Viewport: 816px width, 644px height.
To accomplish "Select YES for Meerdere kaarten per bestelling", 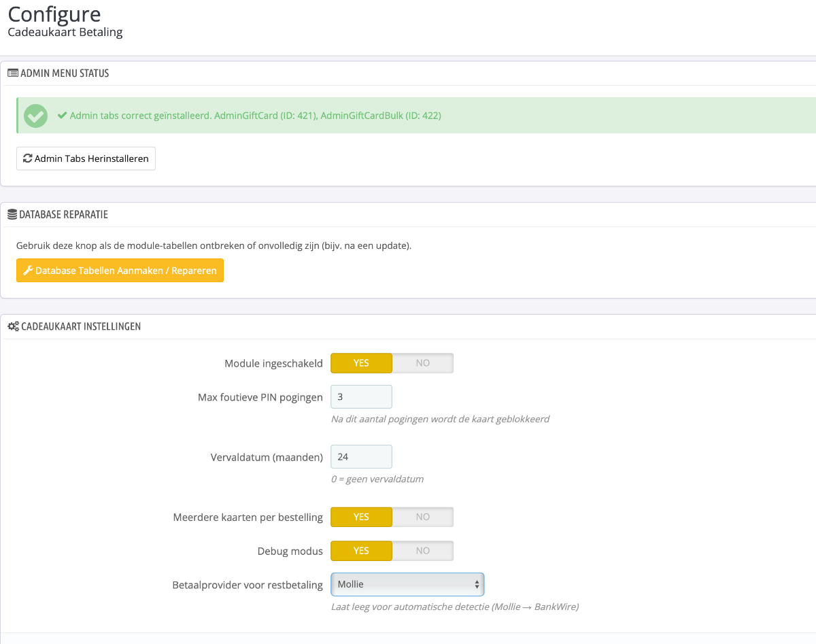I will pyautogui.click(x=361, y=517).
